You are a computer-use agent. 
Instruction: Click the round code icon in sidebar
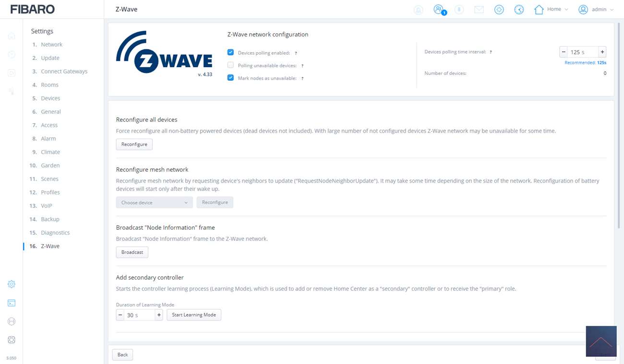click(12, 321)
